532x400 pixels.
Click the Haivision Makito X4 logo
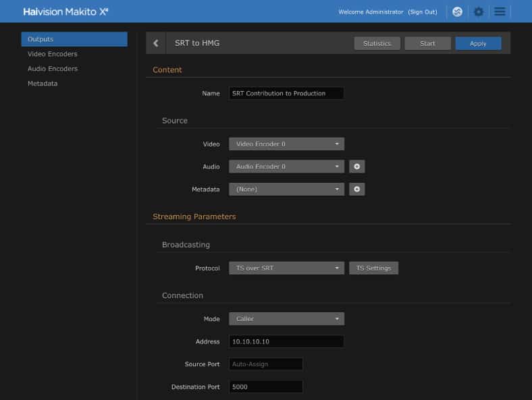click(65, 11)
